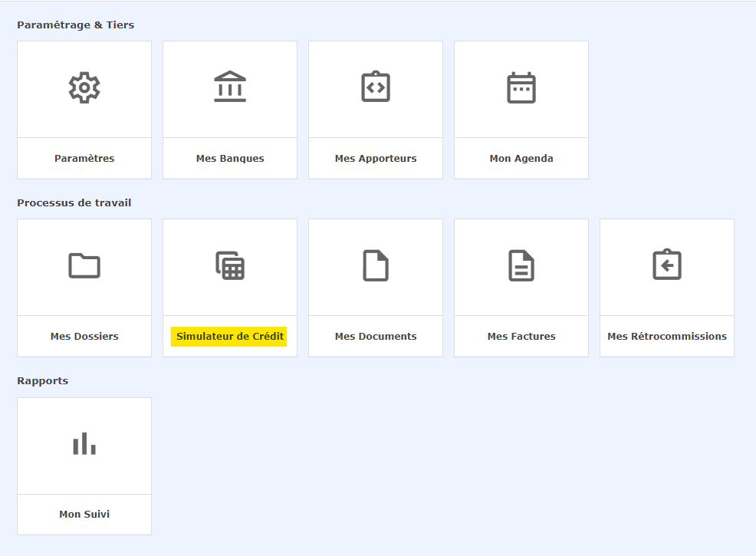
Task: Open Mes Documents label
Action: tap(376, 337)
